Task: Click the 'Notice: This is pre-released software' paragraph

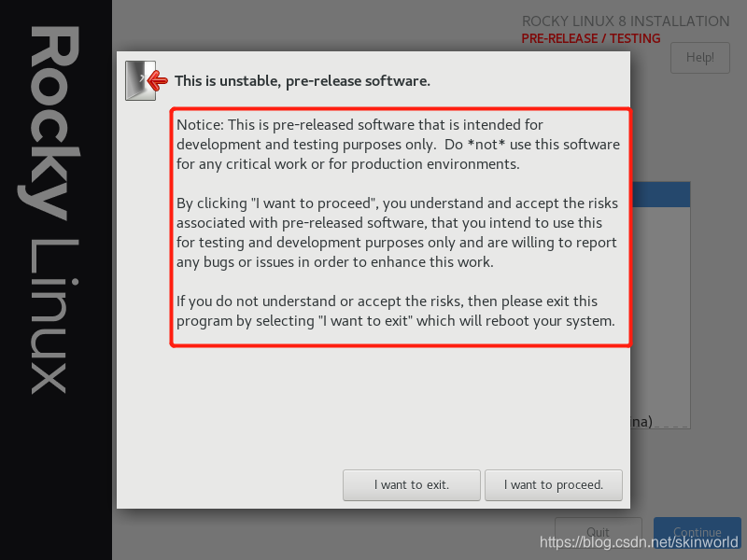Action: coord(399,145)
